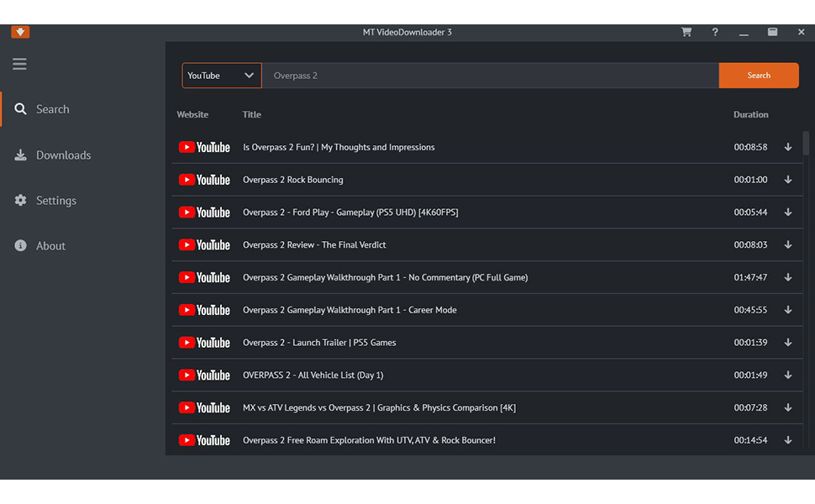Click duration 00:14:54
815x504 pixels.
[x=750, y=440]
